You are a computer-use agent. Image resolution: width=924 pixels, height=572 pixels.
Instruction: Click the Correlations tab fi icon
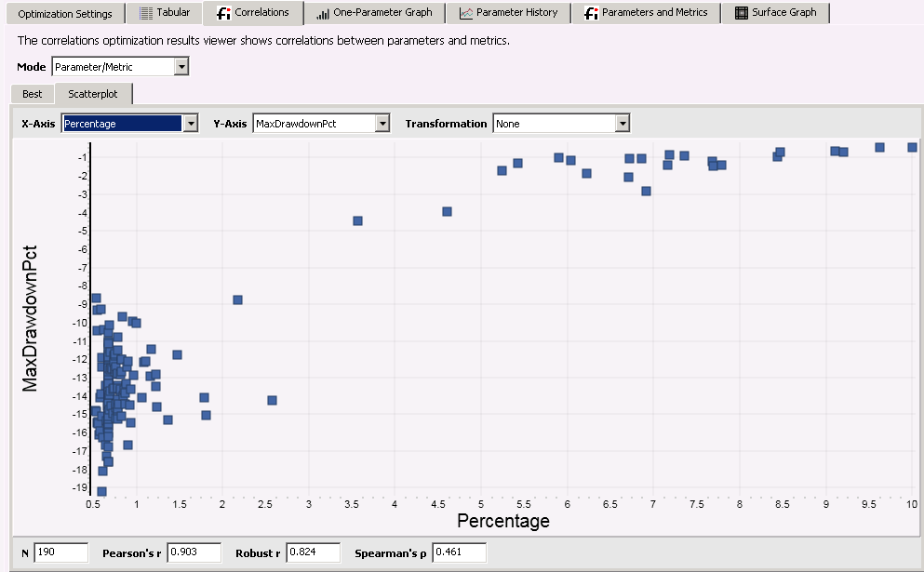point(223,13)
